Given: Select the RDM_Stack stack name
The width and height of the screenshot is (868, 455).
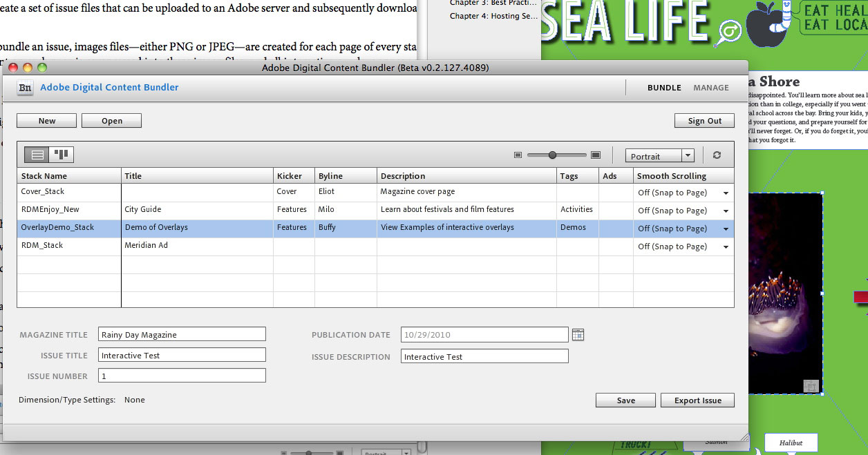Looking at the screenshot, I should tap(42, 245).
